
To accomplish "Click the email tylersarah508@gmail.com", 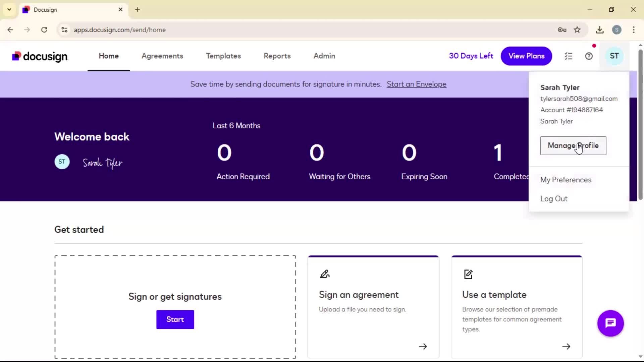I will pos(579,99).
